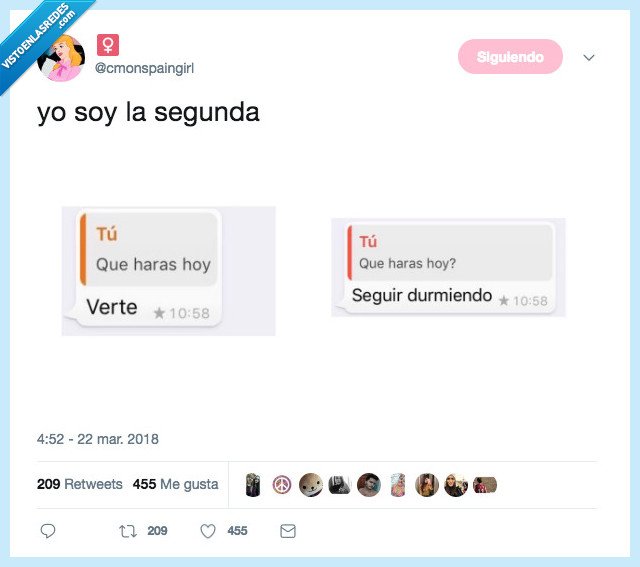The image size is (640, 567).
Task: Open the seal liker avatar
Action: point(311,485)
